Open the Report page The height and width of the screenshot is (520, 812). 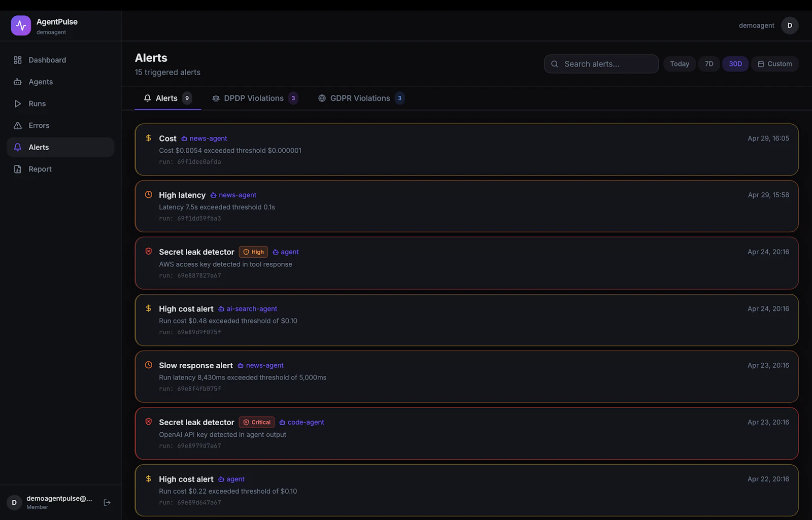point(60,169)
